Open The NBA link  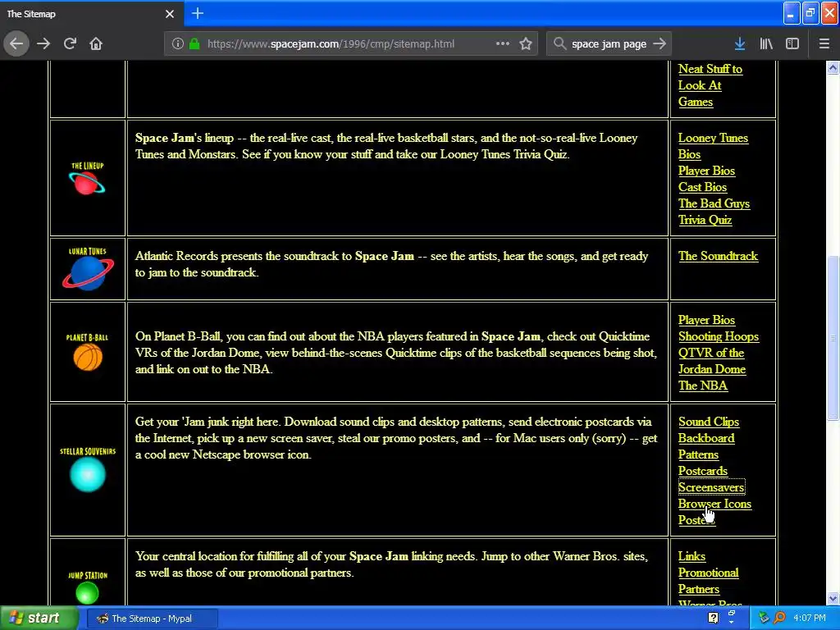[702, 386]
